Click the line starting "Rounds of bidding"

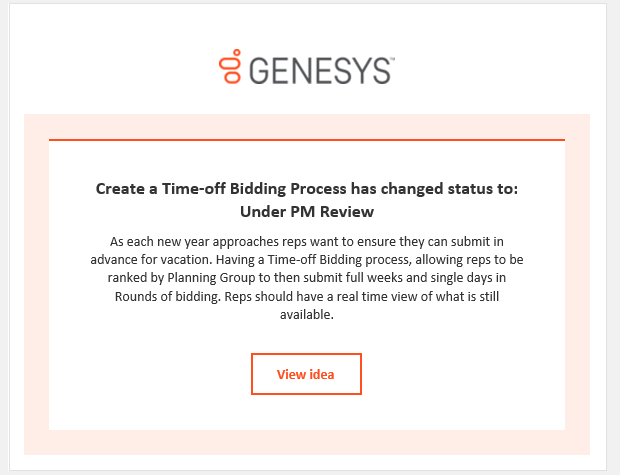306,296
